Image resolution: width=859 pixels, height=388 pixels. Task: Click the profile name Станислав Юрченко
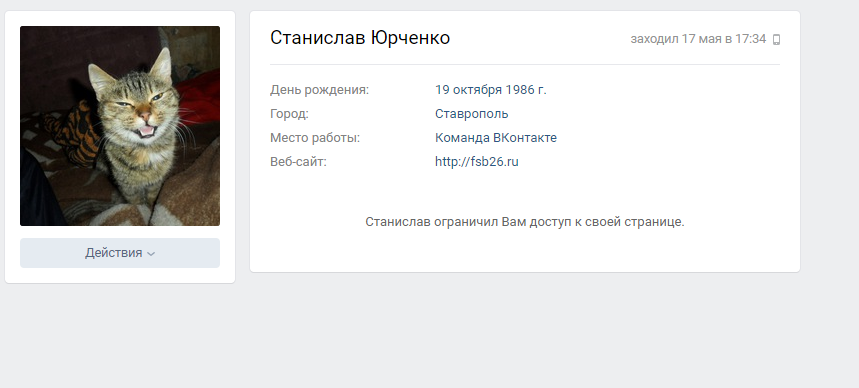point(360,38)
